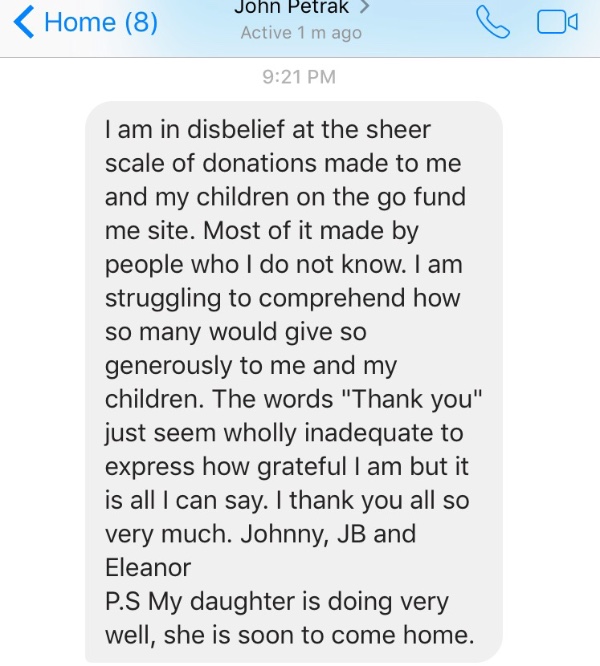Open the chevron next to John Petrak
The height and width of the screenshot is (666, 600).
coord(364,6)
